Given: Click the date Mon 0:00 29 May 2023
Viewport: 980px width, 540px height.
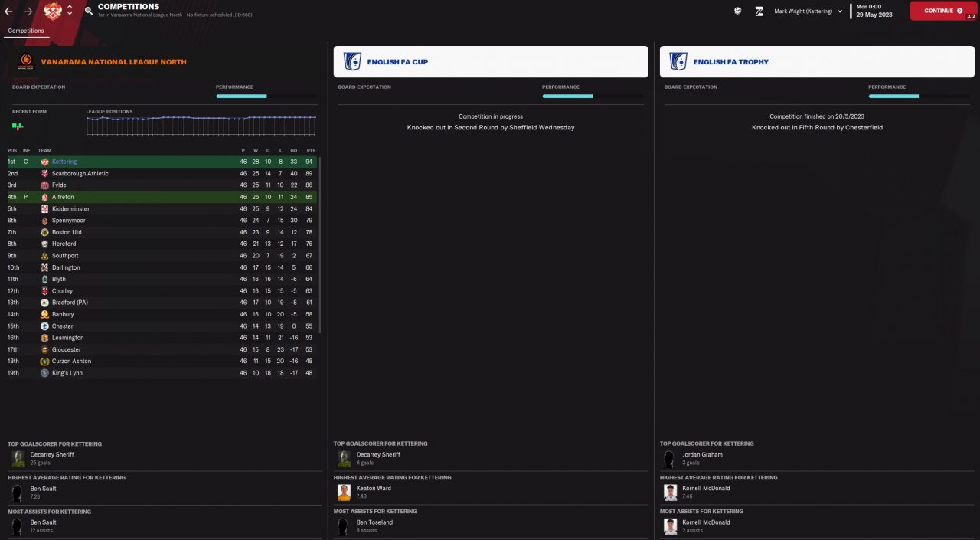Looking at the screenshot, I should [874, 11].
